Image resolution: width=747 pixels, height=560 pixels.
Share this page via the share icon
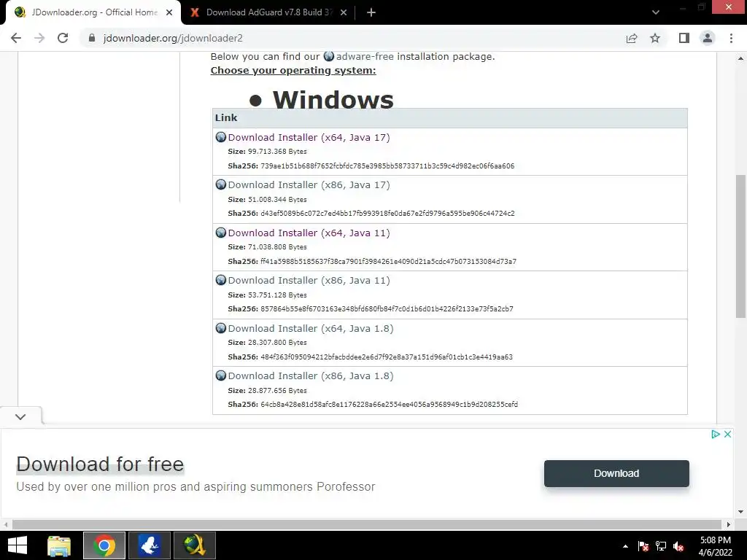coord(632,38)
